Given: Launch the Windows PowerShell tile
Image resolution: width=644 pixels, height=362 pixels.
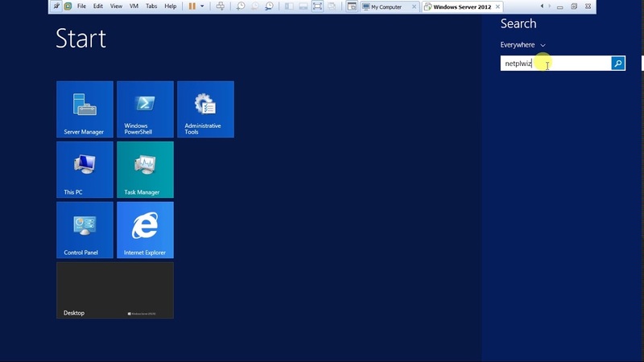Looking at the screenshot, I should pyautogui.click(x=145, y=109).
